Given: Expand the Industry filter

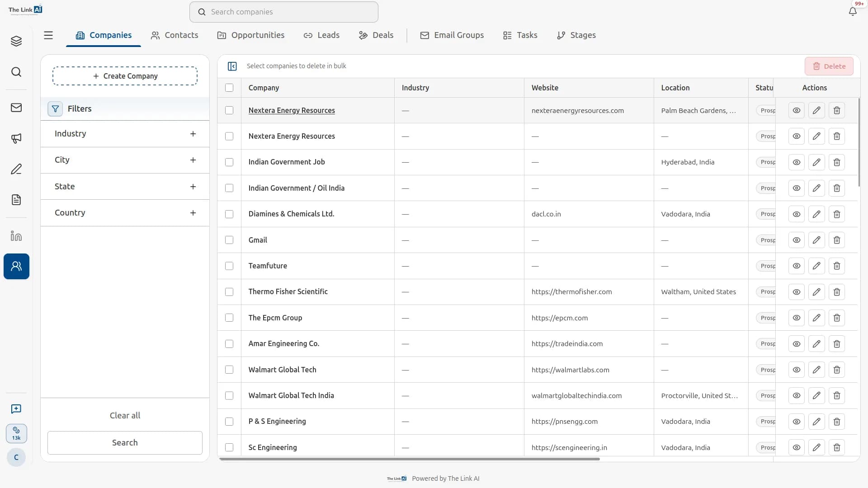Looking at the screenshot, I should (125, 134).
